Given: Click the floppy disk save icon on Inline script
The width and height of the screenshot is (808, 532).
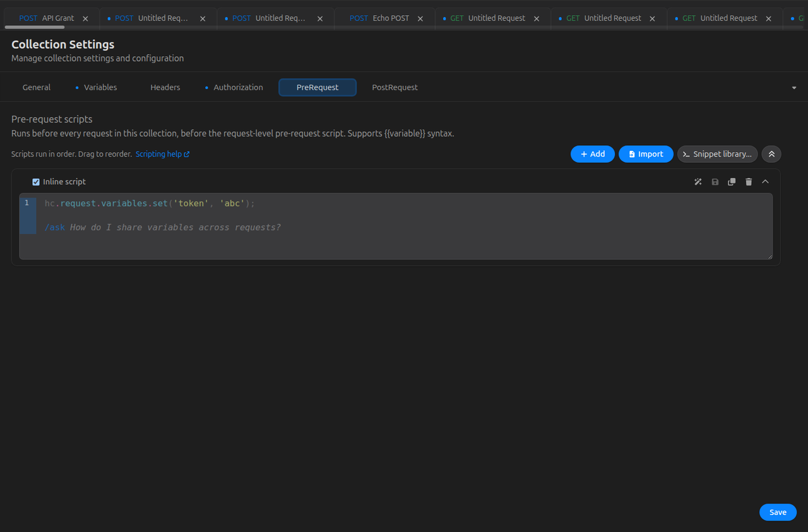Looking at the screenshot, I should [715, 182].
